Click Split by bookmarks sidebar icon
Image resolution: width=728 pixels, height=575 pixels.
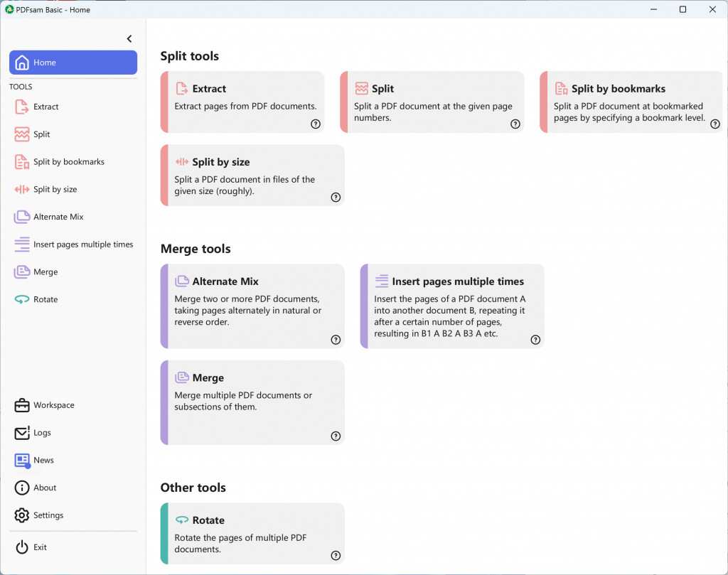(22, 162)
